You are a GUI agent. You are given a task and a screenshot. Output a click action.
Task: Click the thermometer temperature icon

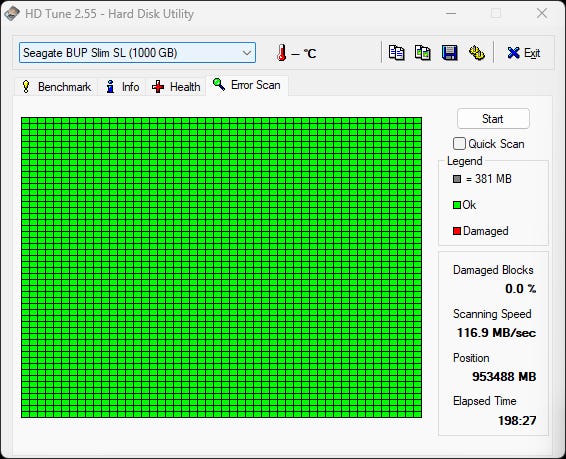point(282,53)
